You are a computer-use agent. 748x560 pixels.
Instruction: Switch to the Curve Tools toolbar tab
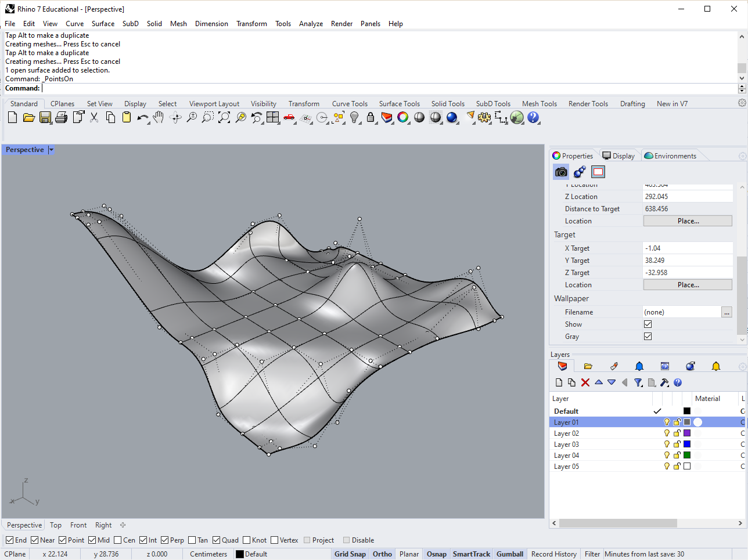(x=350, y=104)
